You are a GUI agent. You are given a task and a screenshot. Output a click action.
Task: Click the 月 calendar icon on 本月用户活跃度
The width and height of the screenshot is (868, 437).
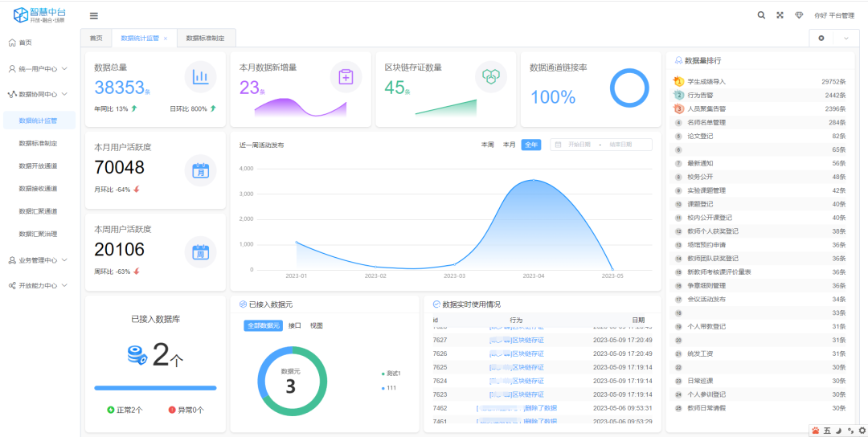coord(200,170)
